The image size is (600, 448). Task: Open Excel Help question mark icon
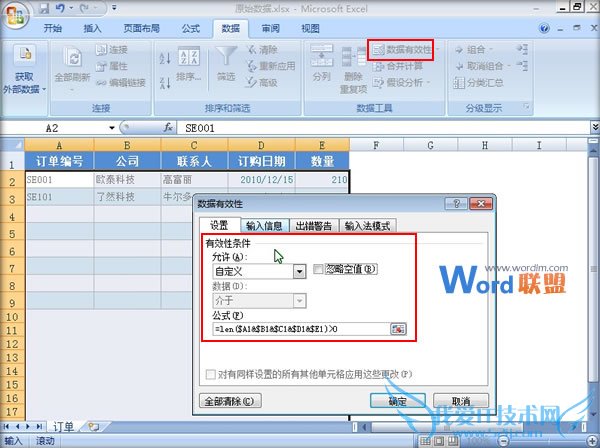[x=544, y=28]
